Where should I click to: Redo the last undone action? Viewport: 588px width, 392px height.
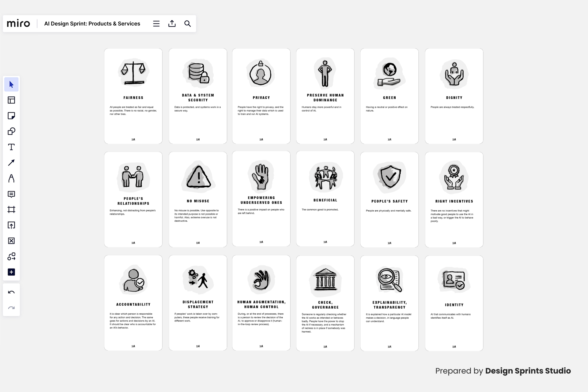pos(11,308)
